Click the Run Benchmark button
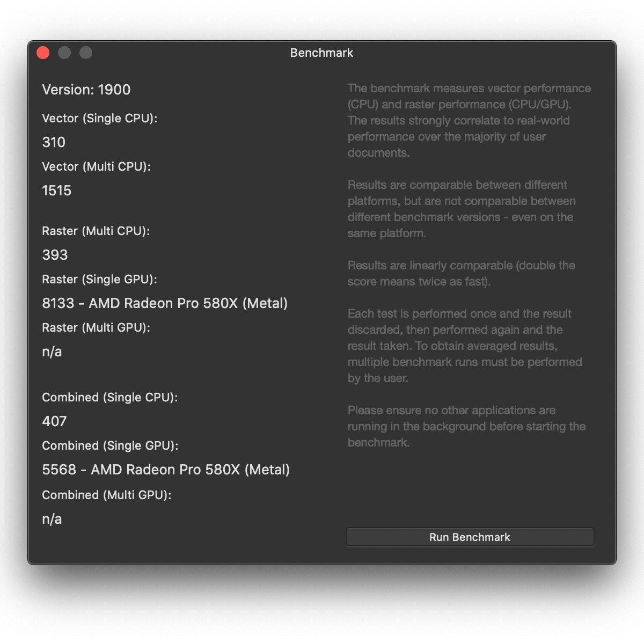 point(470,537)
